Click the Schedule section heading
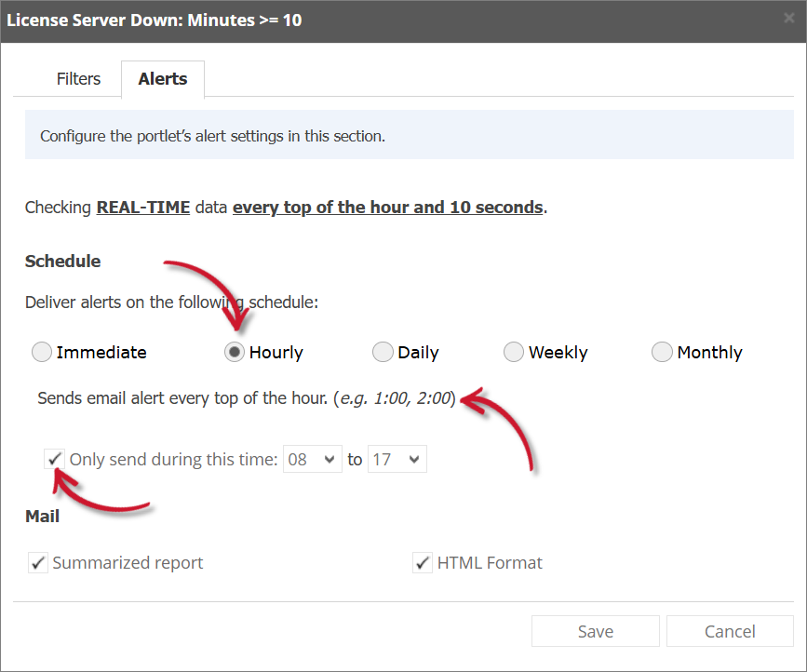The width and height of the screenshot is (807, 672). click(62, 261)
